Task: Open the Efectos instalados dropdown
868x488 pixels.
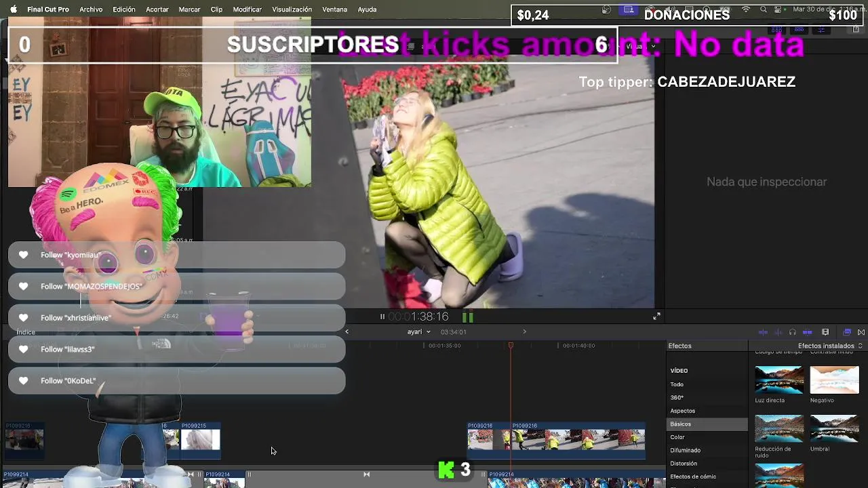Action: 830,346
